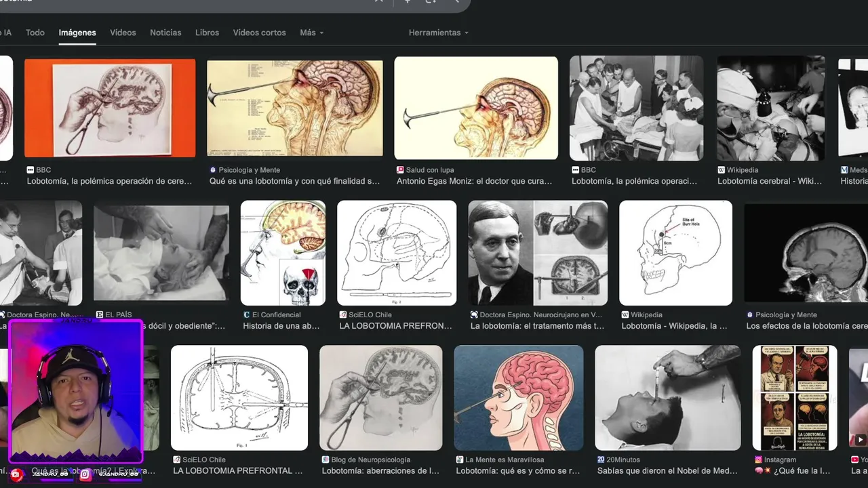
Task: Select the Imágenes tab
Action: coord(77,33)
